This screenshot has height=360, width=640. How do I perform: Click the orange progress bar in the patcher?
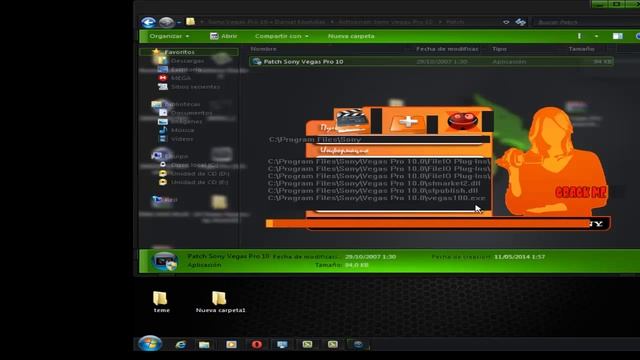[428, 223]
